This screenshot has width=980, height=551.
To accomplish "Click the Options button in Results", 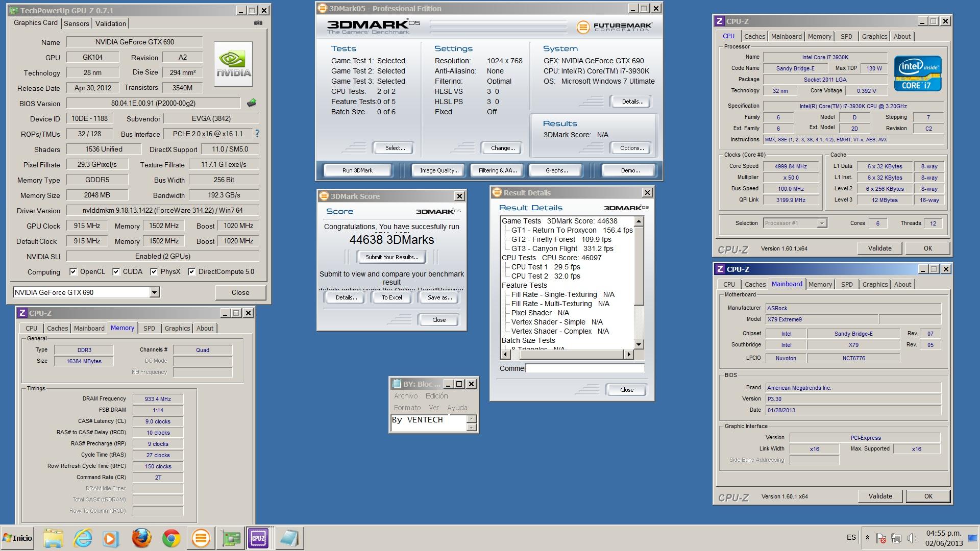I will (632, 148).
